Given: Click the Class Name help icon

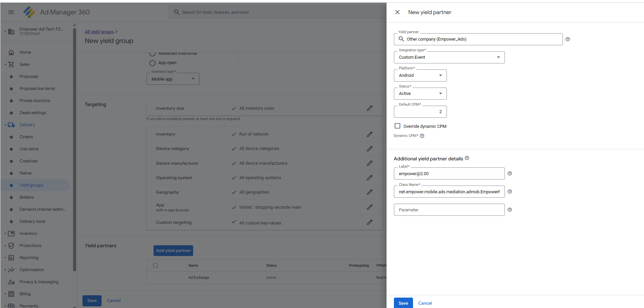Looking at the screenshot, I should 510,192.
